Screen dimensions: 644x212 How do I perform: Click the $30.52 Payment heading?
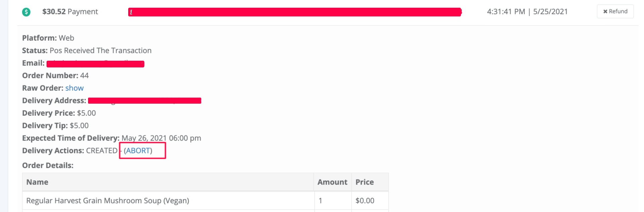[x=70, y=12]
